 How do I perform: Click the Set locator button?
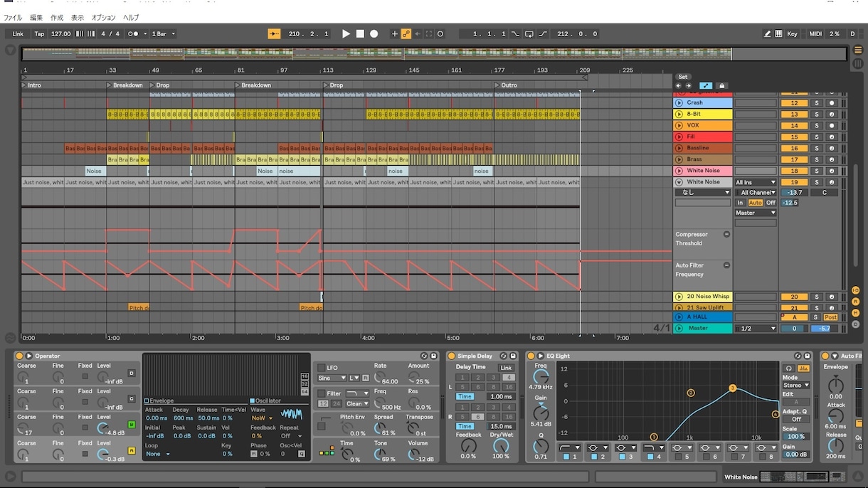[x=683, y=77]
